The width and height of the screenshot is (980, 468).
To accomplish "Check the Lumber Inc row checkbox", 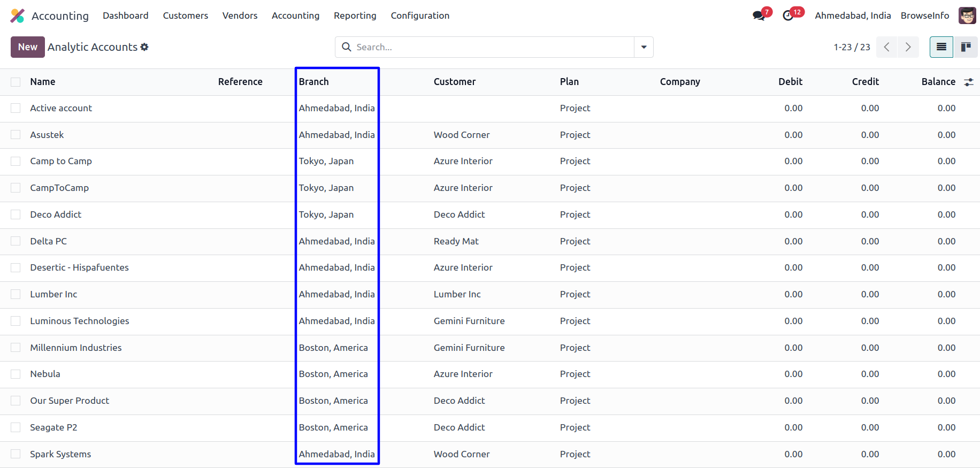I will [16, 294].
